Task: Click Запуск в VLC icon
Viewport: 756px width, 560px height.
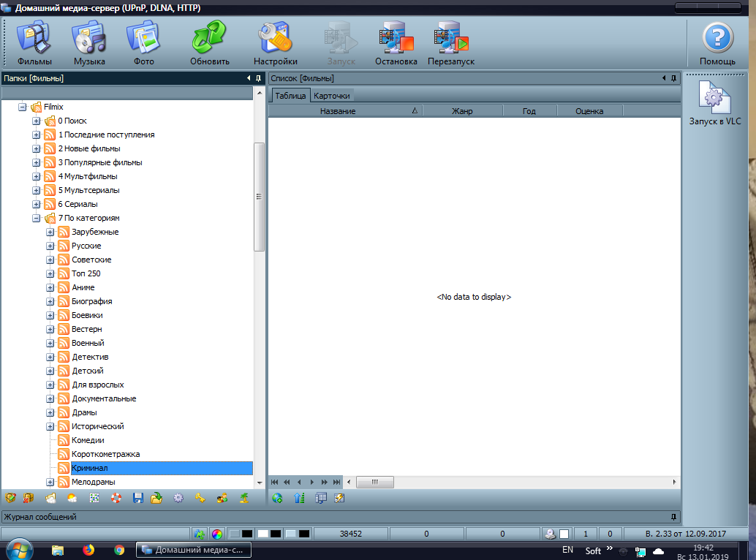Action: [x=714, y=102]
